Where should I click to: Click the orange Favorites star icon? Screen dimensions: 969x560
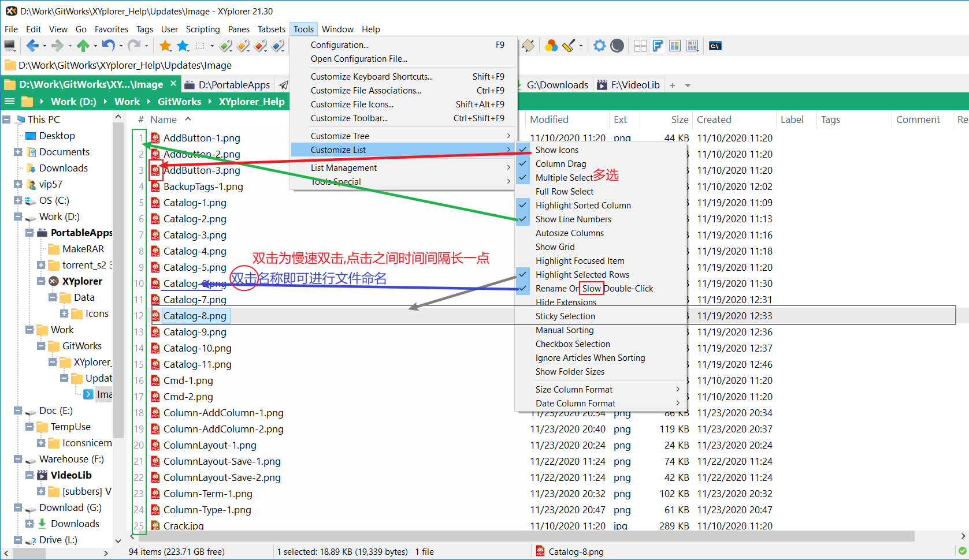[166, 46]
